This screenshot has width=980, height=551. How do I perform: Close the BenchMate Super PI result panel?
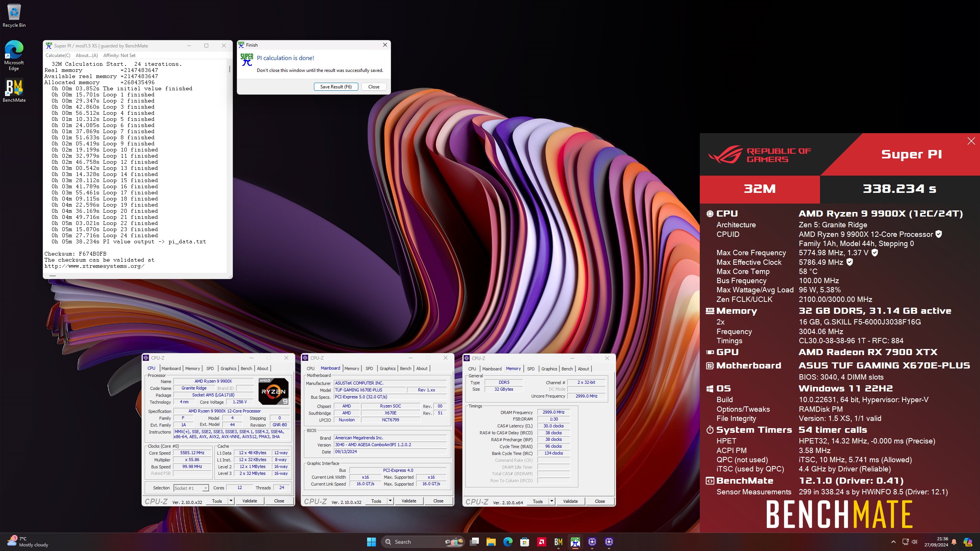point(971,141)
